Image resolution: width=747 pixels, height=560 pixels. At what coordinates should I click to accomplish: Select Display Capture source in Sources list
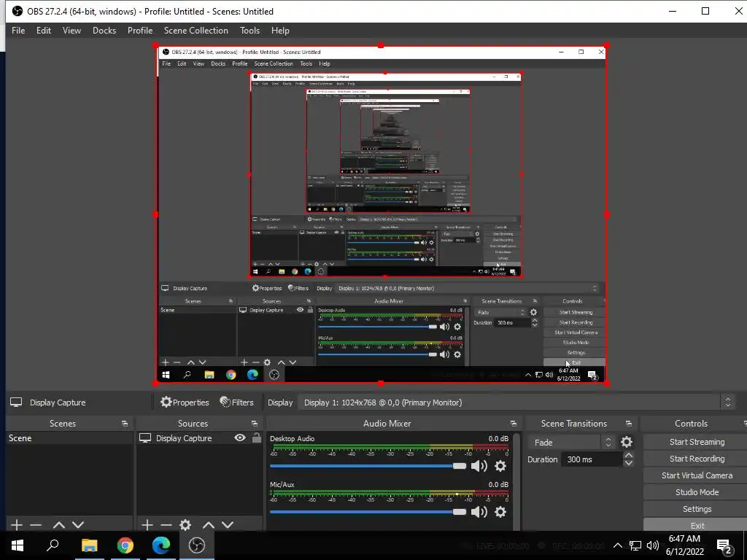[x=183, y=438]
